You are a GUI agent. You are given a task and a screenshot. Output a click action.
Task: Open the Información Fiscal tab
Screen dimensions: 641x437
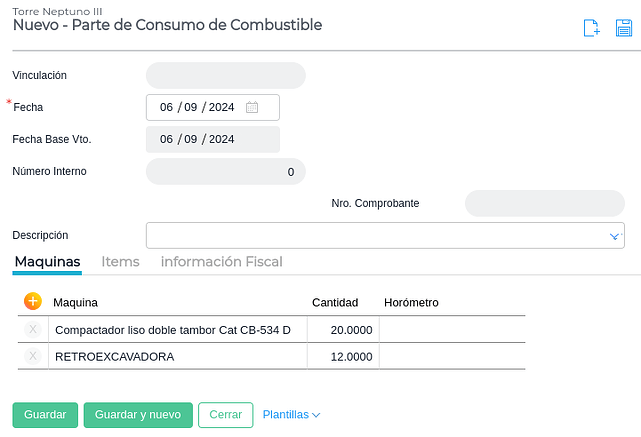(x=221, y=262)
